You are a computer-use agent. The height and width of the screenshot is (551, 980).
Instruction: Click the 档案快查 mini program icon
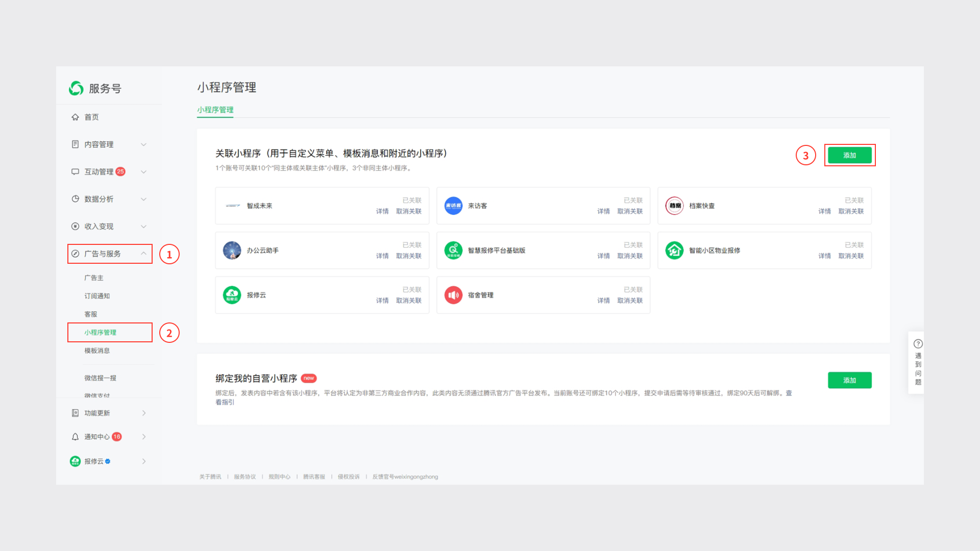[x=674, y=206]
